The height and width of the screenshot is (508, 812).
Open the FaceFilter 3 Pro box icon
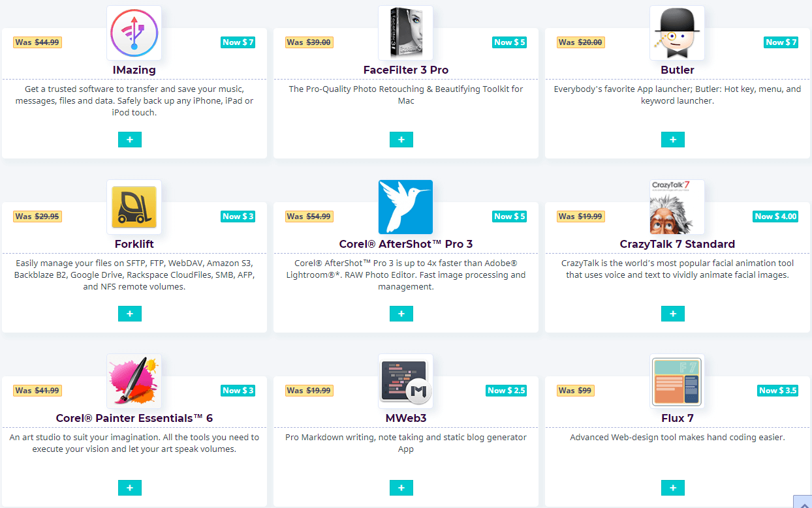pyautogui.click(x=405, y=33)
